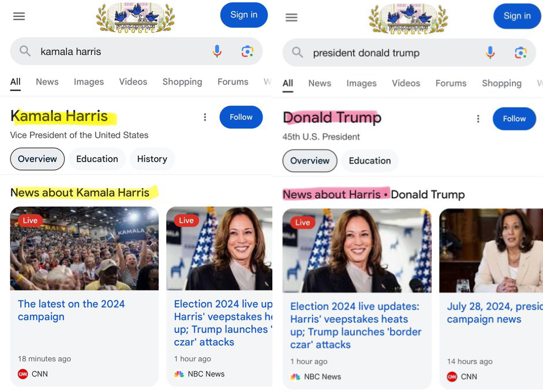The width and height of the screenshot is (543, 392).
Task: Open three-dot options next to Donald Trump title
Action: pyautogui.click(x=478, y=119)
